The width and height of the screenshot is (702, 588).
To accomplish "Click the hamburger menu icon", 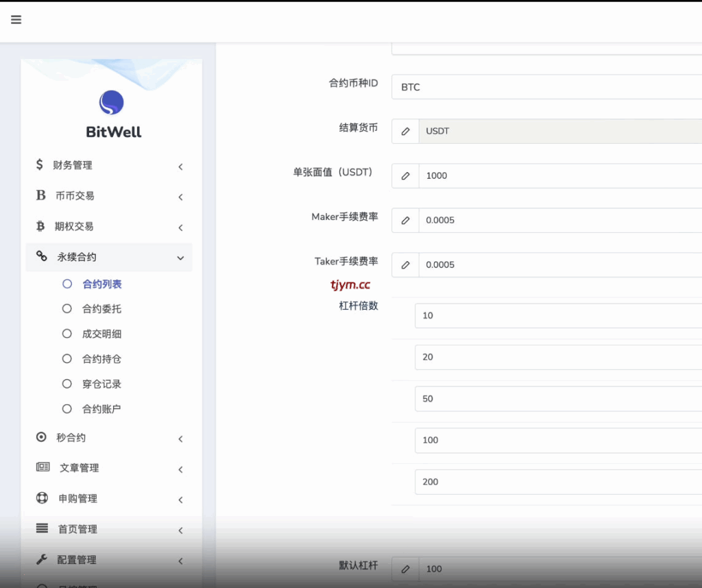I will 16,20.
